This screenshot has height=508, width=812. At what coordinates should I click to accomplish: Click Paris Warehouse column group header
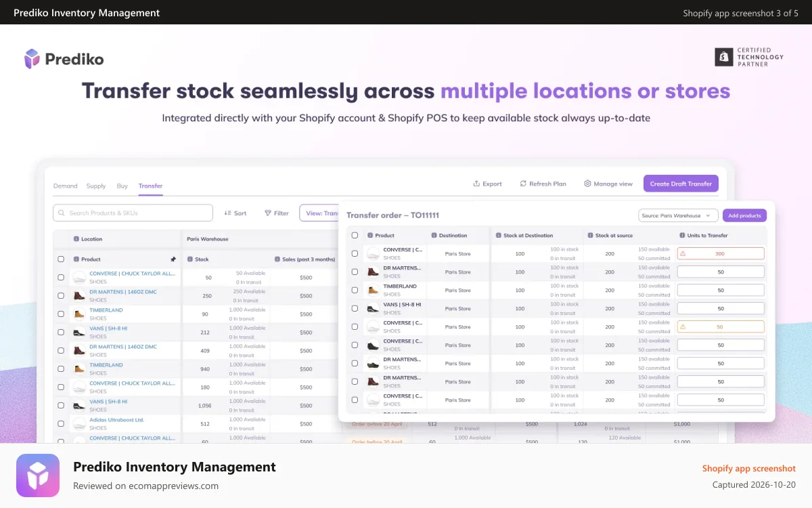(208, 239)
